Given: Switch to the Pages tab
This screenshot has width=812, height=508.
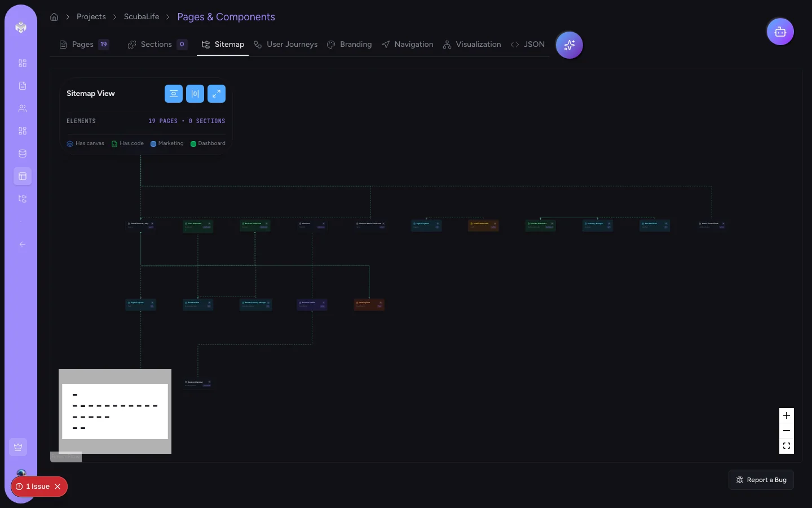Looking at the screenshot, I should point(84,45).
